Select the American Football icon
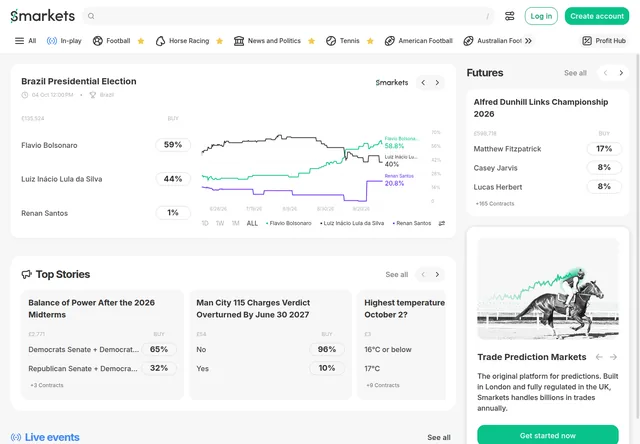The image size is (640, 444). point(390,41)
